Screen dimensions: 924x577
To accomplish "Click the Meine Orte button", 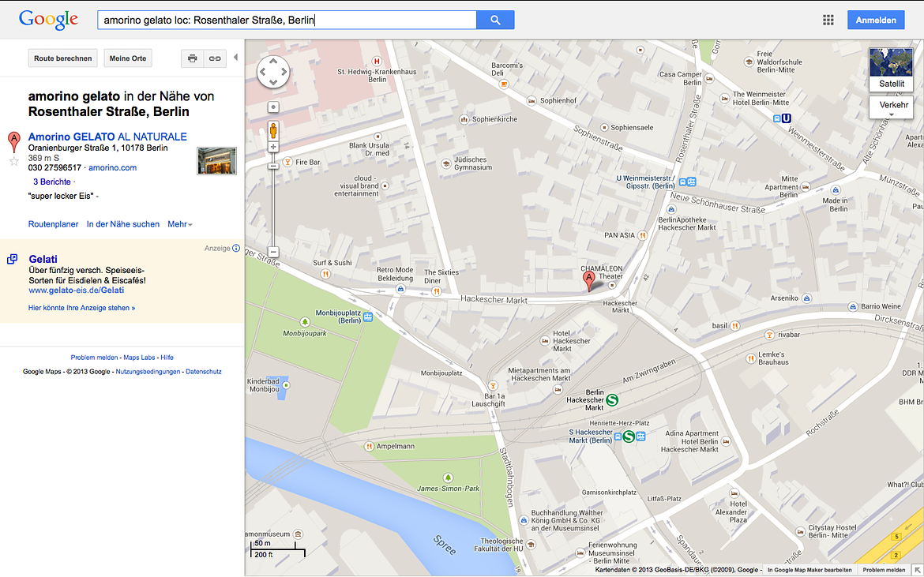I will (x=128, y=58).
